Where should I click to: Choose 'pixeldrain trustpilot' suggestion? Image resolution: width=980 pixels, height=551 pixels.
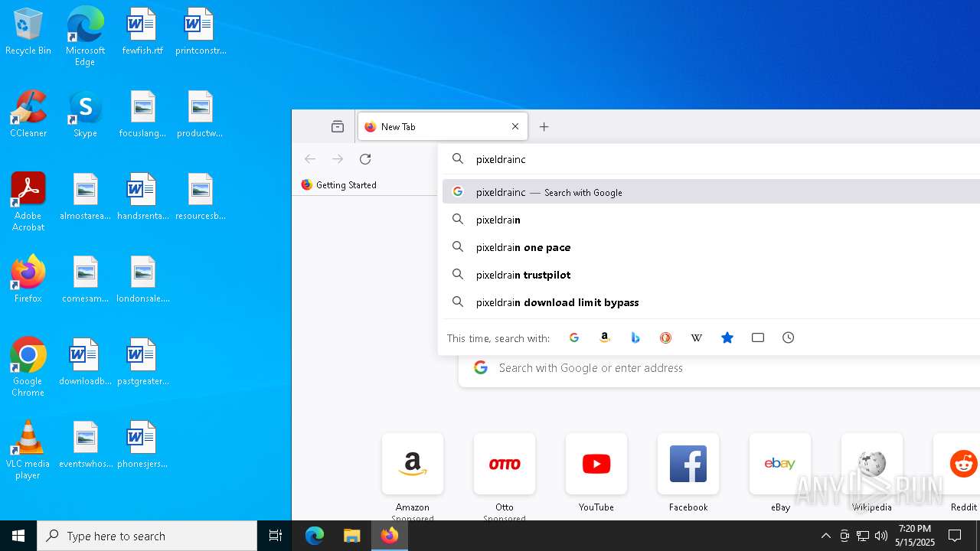click(x=711, y=275)
